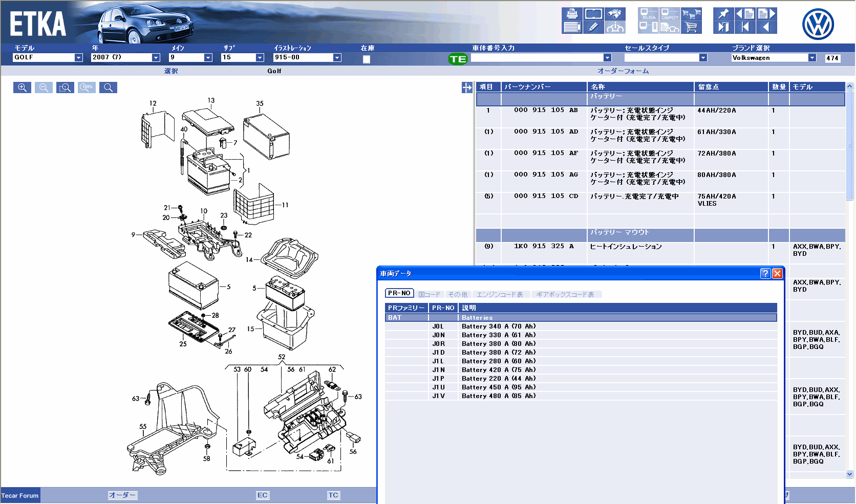Go to previous page document icon

pos(745,14)
